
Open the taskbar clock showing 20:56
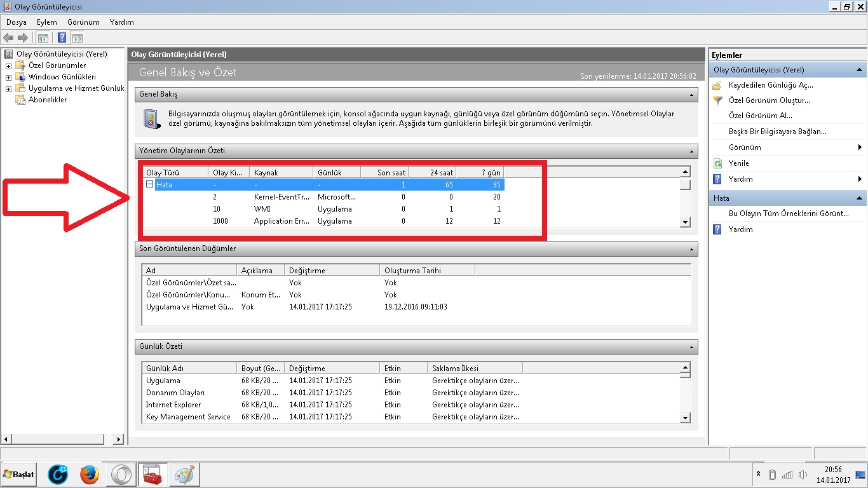click(x=834, y=475)
